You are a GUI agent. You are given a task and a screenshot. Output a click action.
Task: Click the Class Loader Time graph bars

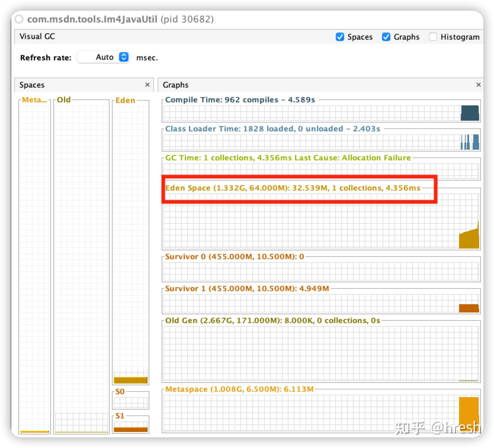[470, 142]
